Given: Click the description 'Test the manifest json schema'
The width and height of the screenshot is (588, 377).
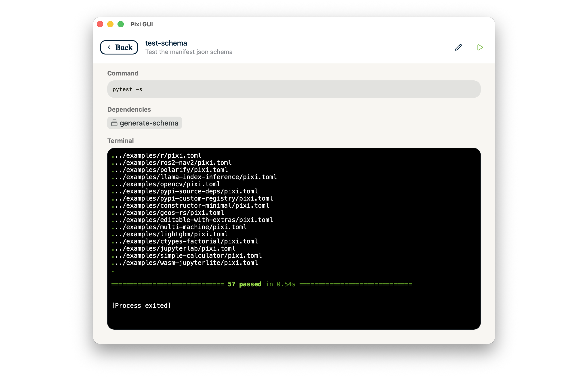Looking at the screenshot, I should click(189, 52).
